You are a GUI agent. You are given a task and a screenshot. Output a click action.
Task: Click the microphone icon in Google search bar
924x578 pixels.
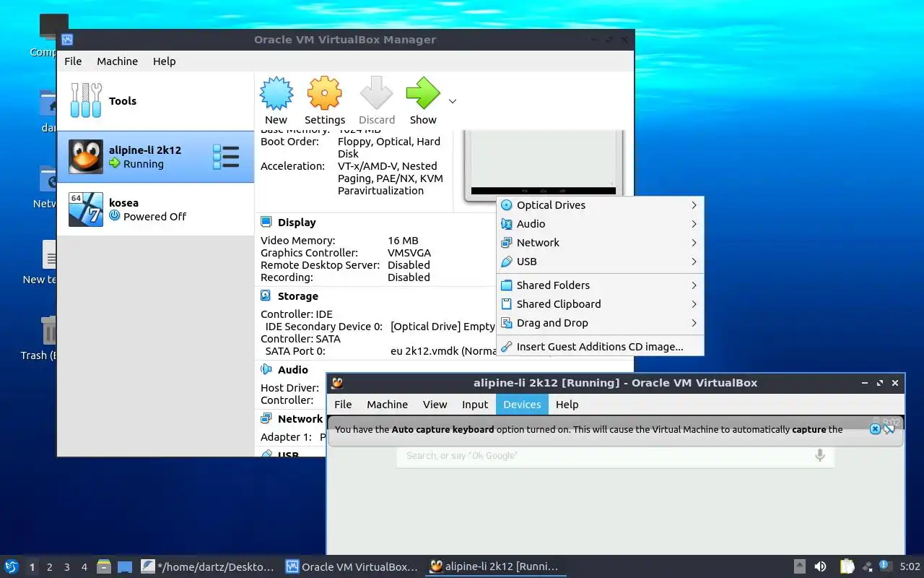click(820, 455)
